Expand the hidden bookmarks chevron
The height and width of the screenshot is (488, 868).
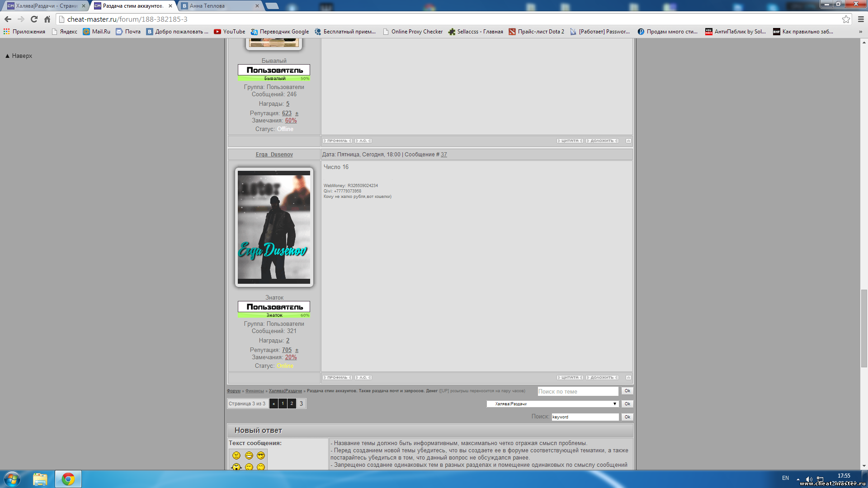tap(860, 32)
